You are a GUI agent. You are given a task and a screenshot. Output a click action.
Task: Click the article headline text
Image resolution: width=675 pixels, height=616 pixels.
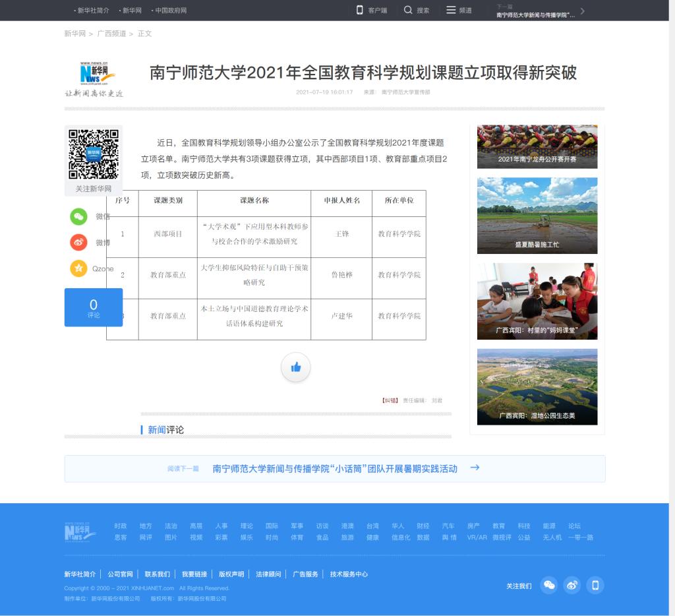(363, 73)
